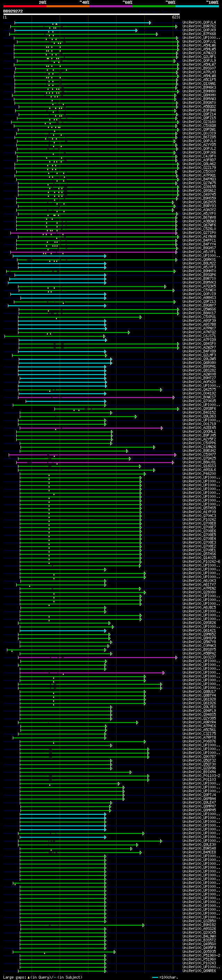
Task: Select the hit label UniRef100_P01103-2
Action: tap(201, 776)
